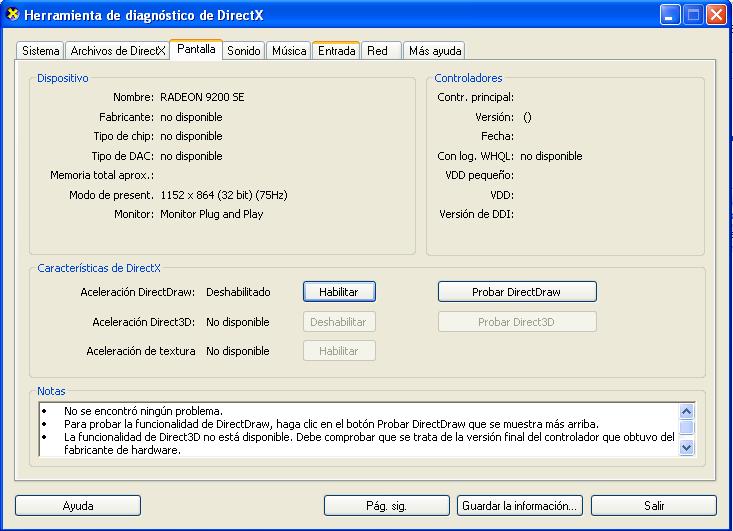Click the Notas scrollbar up arrow
733x531 pixels.
[686, 411]
